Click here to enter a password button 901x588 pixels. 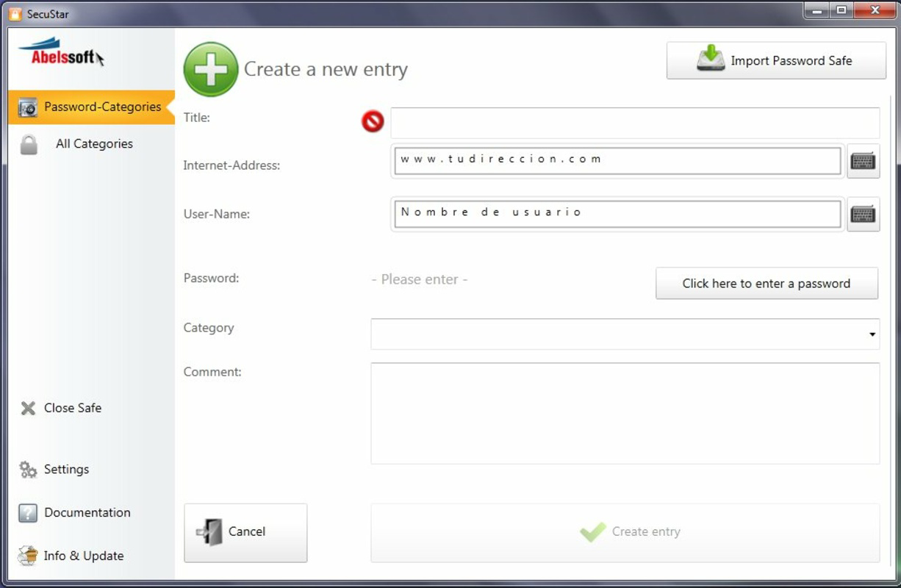coord(767,284)
